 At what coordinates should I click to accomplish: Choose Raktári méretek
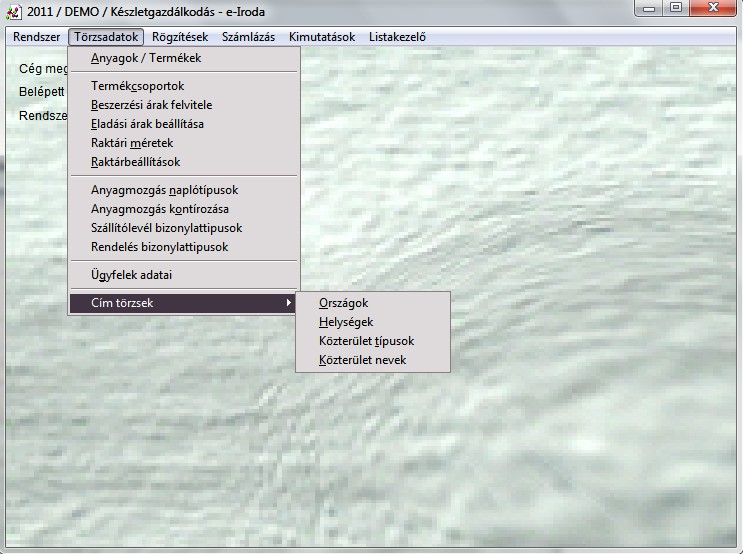point(132,143)
